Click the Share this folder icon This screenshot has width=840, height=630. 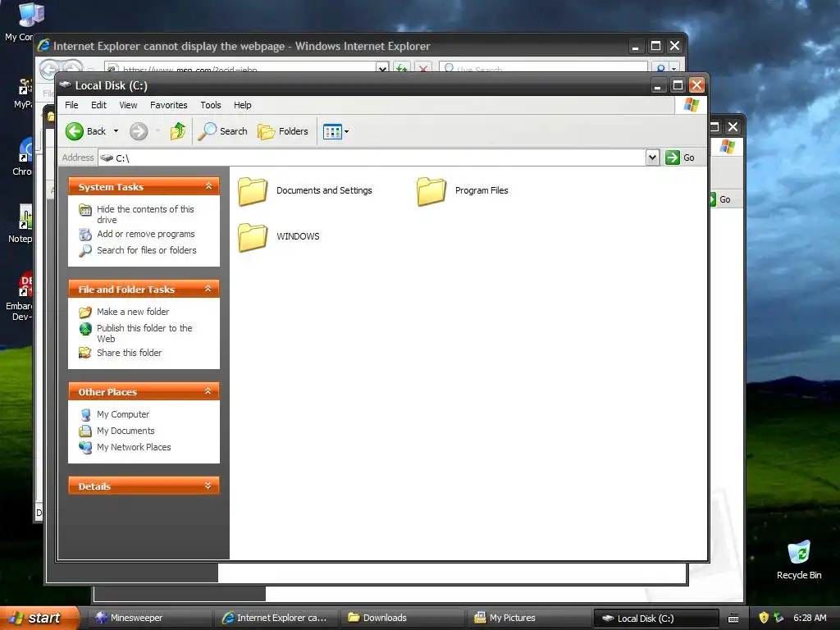click(x=85, y=353)
